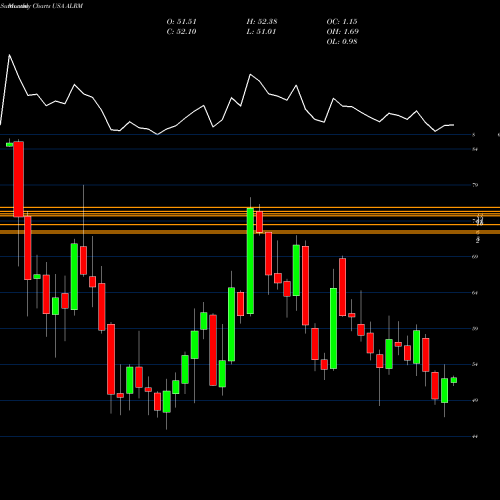Click the 79 price axis label
Viewport: 500px width, 500px height.
(x=475, y=185)
